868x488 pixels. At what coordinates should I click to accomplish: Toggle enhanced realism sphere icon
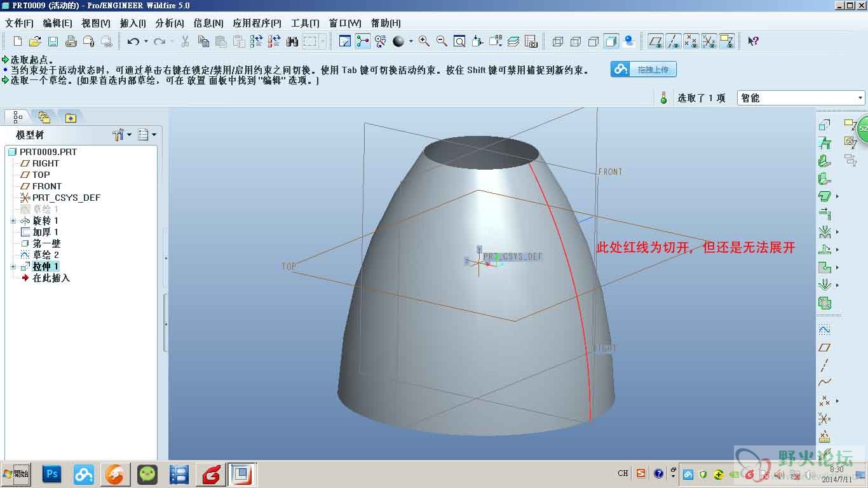[x=629, y=41]
